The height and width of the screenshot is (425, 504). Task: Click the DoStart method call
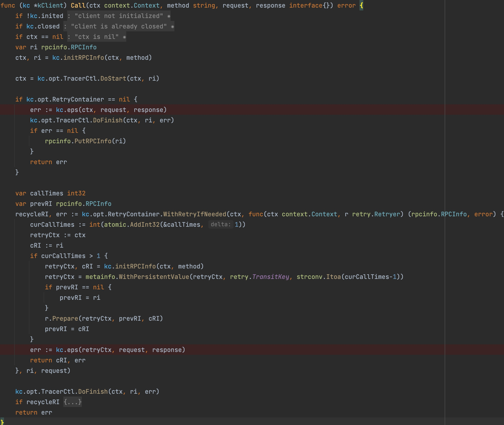113,79
